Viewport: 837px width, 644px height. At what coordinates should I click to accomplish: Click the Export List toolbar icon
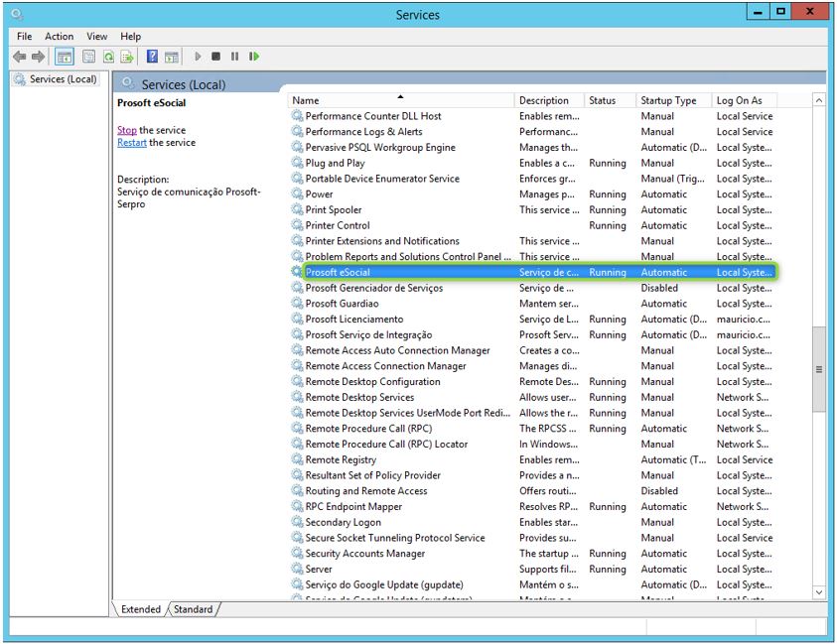click(x=126, y=56)
